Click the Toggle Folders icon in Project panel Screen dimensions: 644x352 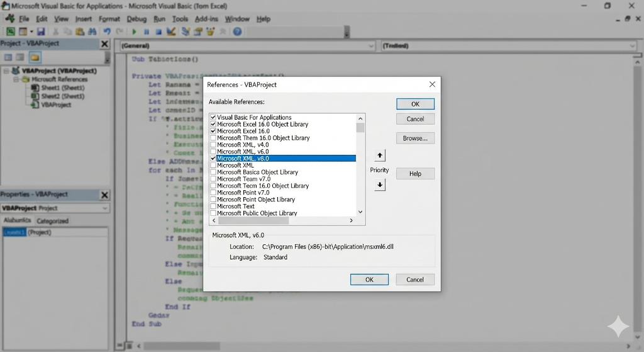pyautogui.click(x=35, y=57)
